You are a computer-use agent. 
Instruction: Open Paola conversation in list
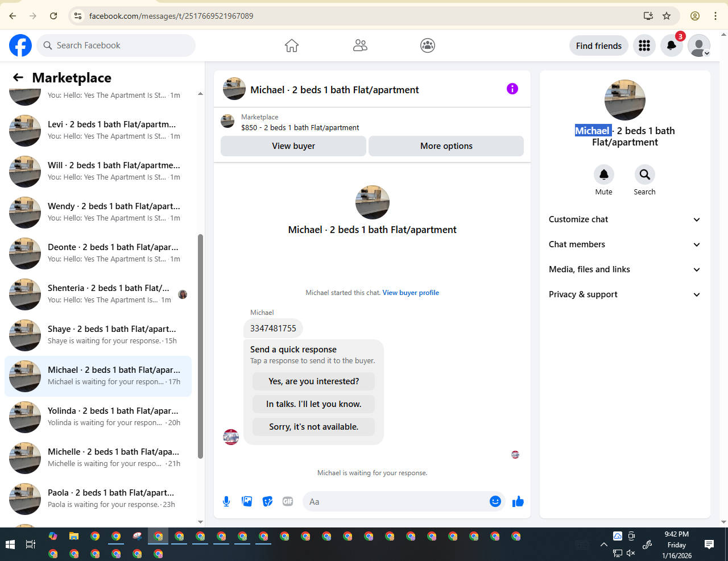(98, 498)
